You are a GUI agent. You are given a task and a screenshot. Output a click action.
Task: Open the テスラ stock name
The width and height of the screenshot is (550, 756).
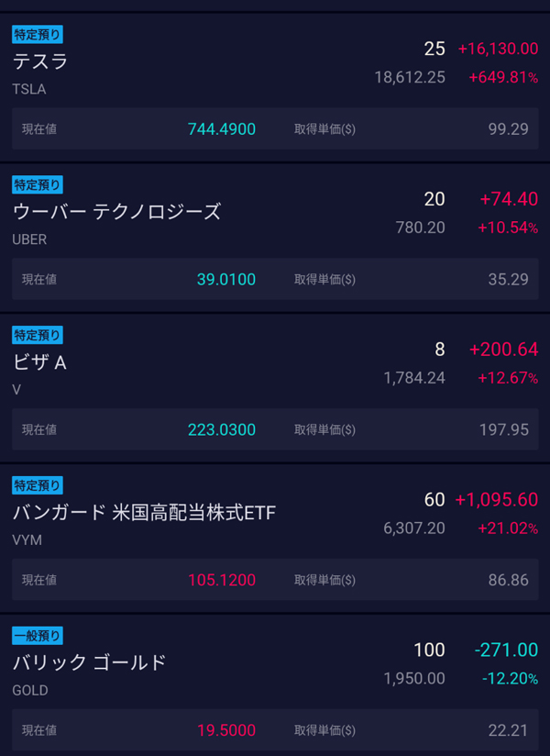pyautogui.click(x=40, y=61)
